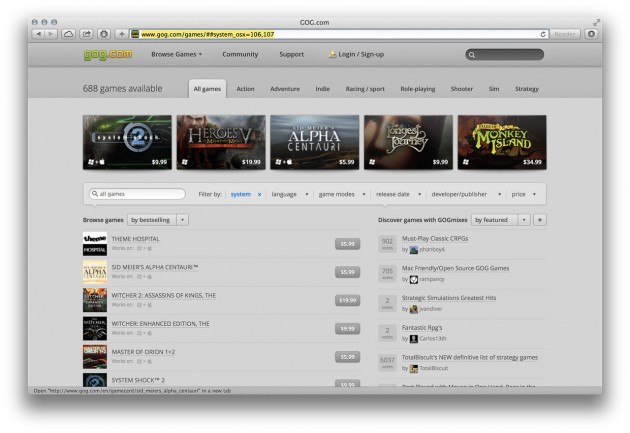Image resolution: width=630 pixels, height=433 pixels.
Task: Open SID MEIER'S ALPHA CENTAURI list link
Action: click(155, 267)
